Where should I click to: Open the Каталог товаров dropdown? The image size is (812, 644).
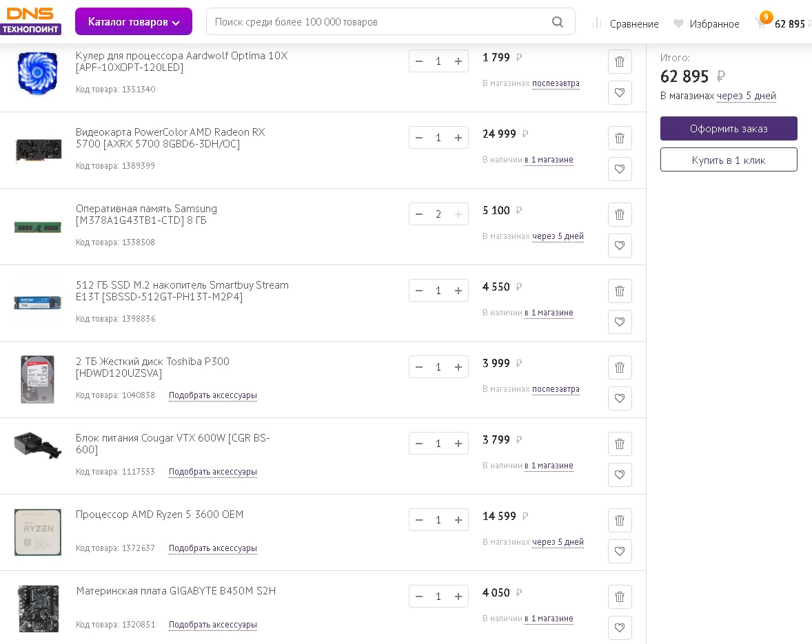(x=134, y=22)
